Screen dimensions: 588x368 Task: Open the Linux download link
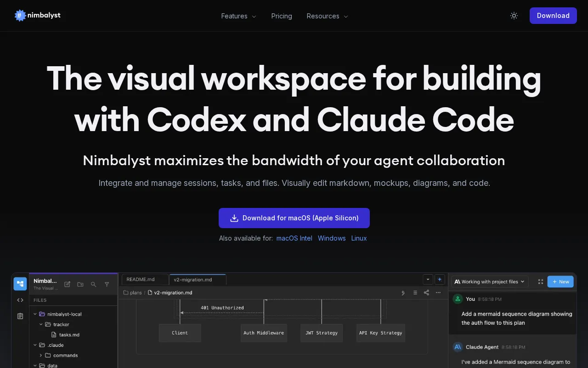359,238
